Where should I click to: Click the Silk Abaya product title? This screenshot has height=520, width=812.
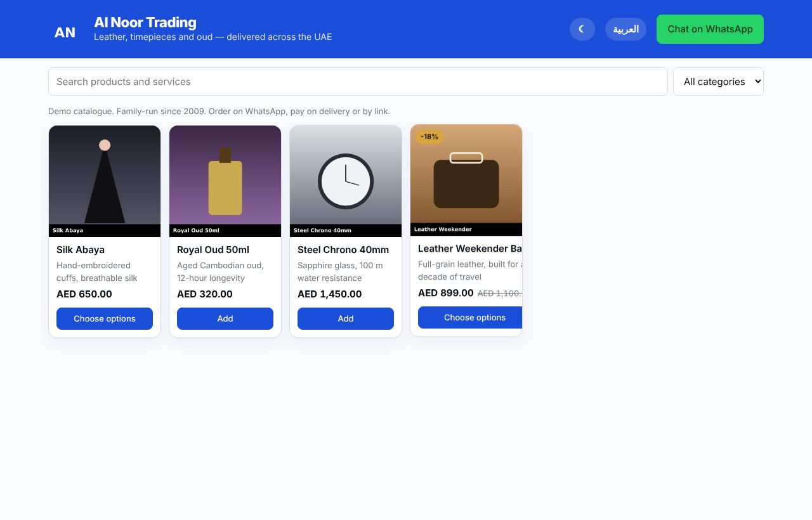81,250
